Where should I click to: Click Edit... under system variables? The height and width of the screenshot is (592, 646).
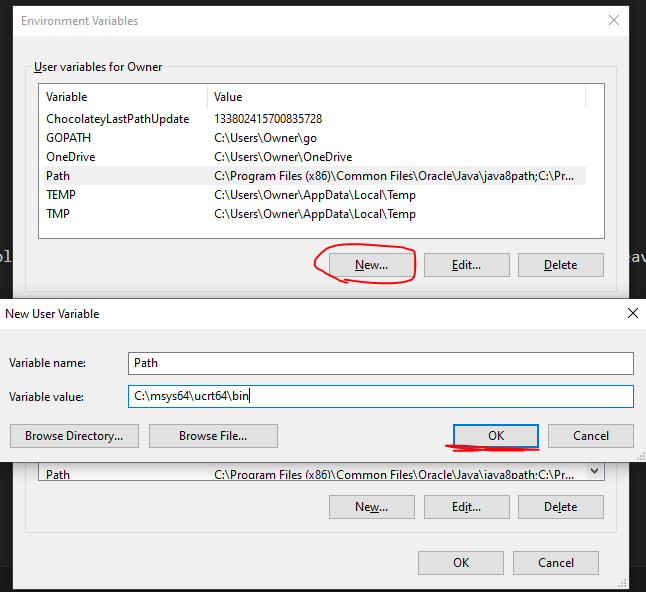tap(466, 507)
